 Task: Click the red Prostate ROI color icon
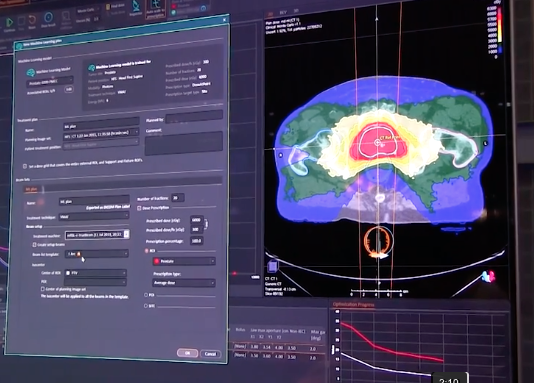pos(157,261)
